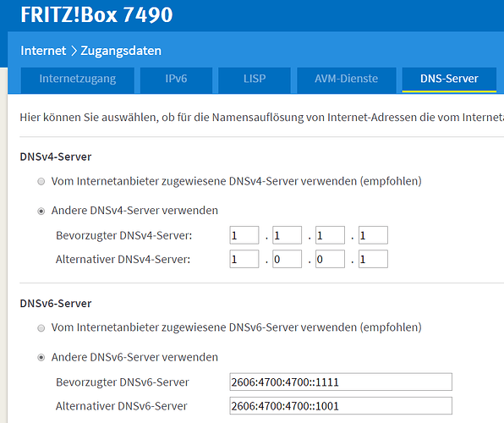
Task: Click the DNSv6-Server section heading
Action: [56, 304]
